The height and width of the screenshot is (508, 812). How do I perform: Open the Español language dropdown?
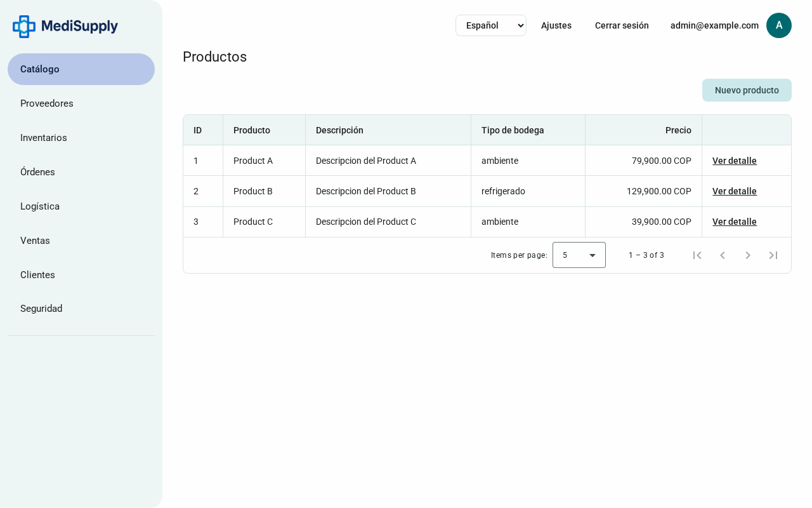[x=491, y=25]
